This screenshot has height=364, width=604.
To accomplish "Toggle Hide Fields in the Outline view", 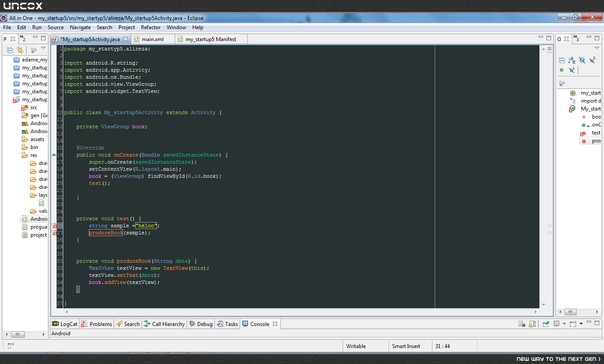I will [582, 61].
